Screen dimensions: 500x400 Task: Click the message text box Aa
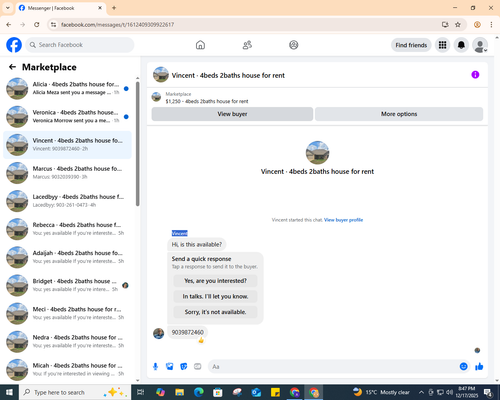(x=333, y=367)
